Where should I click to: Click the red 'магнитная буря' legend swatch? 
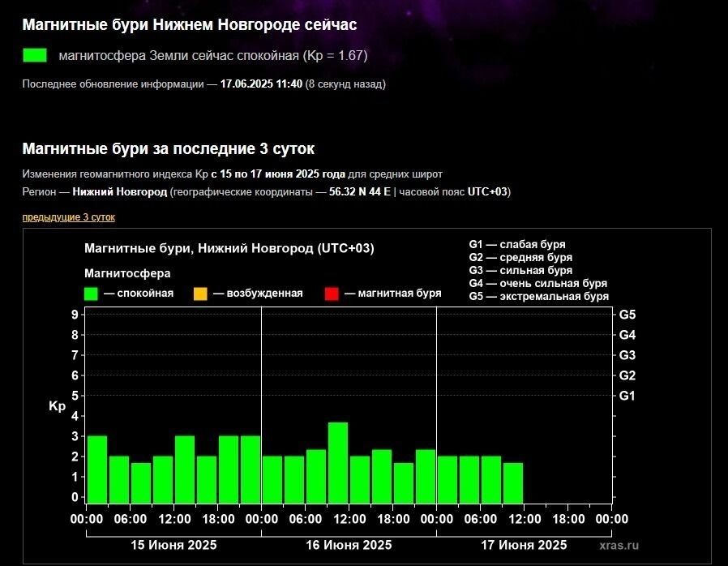[331, 294]
